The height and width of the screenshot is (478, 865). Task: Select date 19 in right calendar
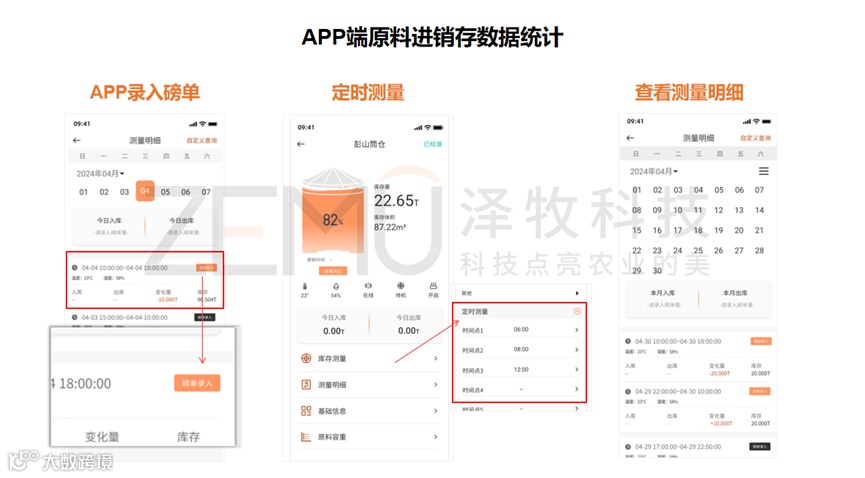point(718,230)
